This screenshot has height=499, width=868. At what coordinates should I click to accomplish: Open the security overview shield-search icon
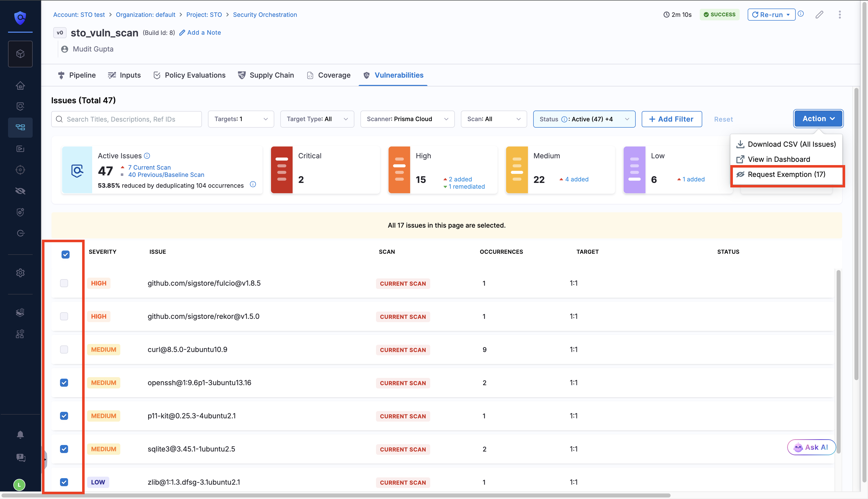coord(20,107)
